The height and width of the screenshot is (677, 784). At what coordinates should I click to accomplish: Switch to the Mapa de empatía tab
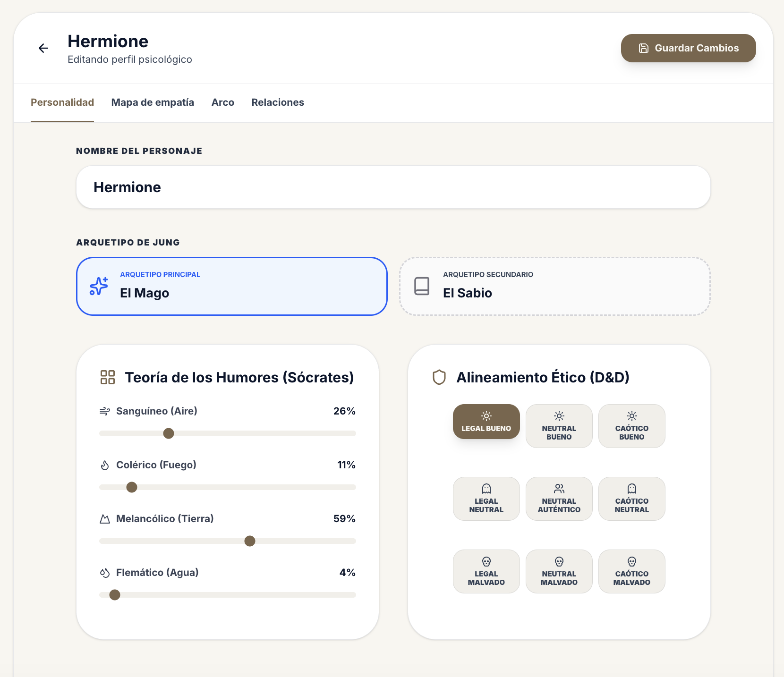pyautogui.click(x=153, y=102)
